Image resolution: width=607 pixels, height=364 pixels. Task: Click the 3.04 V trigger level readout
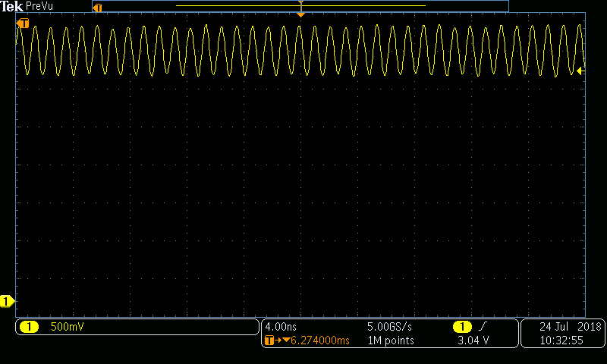pyautogui.click(x=473, y=340)
